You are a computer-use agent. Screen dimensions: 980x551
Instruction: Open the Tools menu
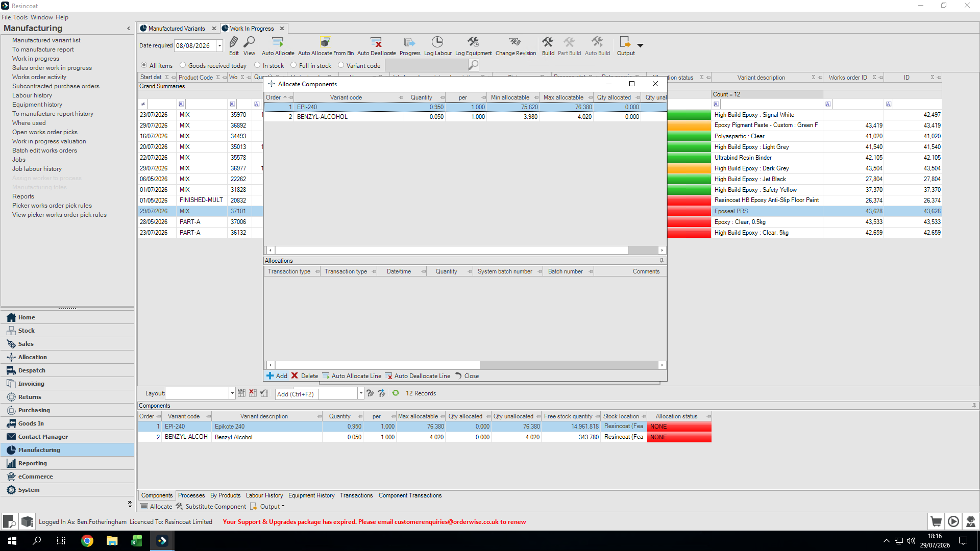click(20, 17)
